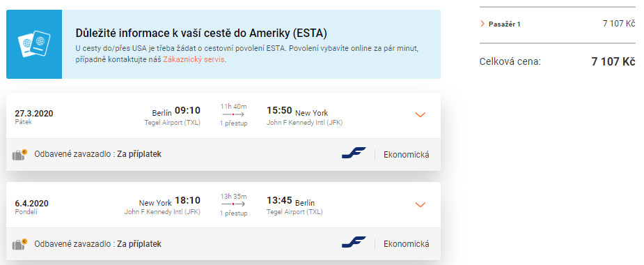Click the Finnair logo on the outbound flight

click(x=354, y=153)
